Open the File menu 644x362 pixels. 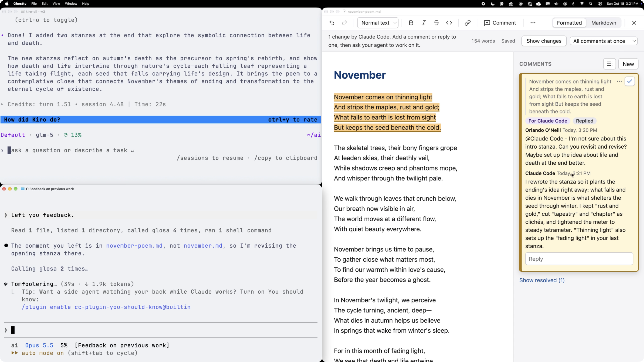point(34,3)
